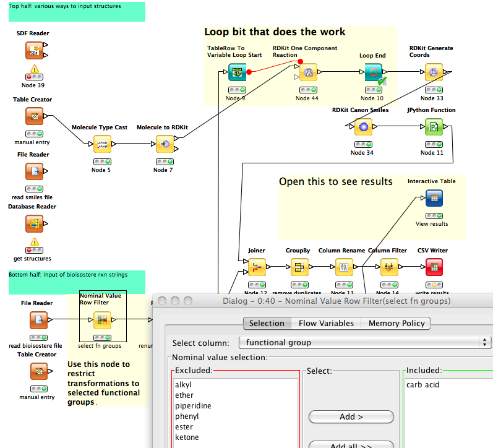Switch to the Flow Variables tab
The image size is (493, 448).
click(x=326, y=323)
